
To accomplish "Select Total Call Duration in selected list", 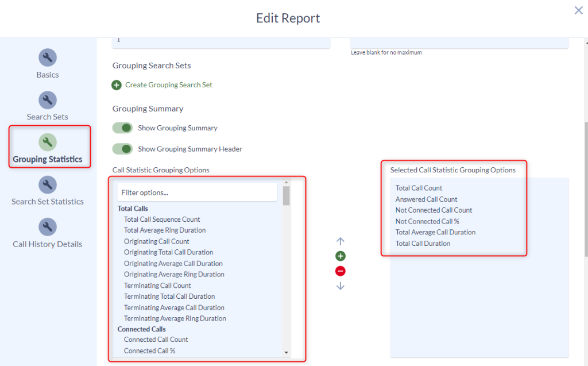I will 423,244.
